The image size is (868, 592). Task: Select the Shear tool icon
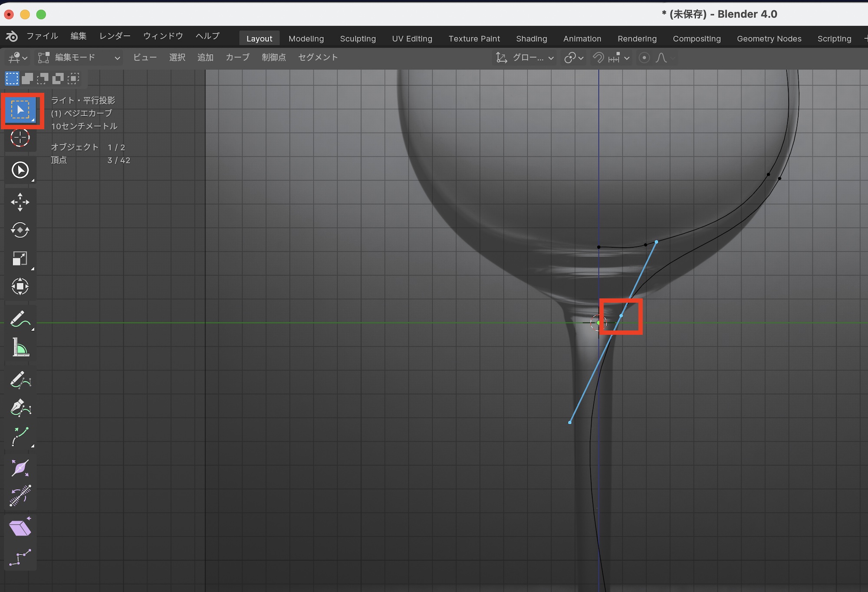(x=20, y=528)
